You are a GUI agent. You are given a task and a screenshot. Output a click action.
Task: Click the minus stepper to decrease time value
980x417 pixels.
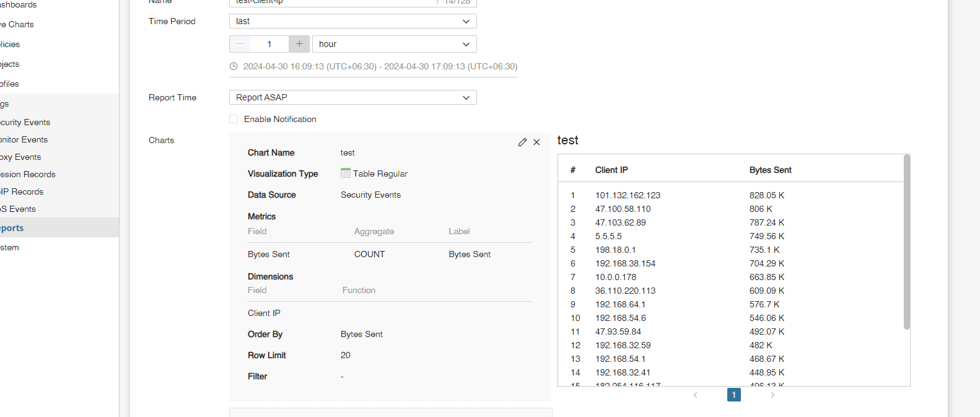(240, 44)
